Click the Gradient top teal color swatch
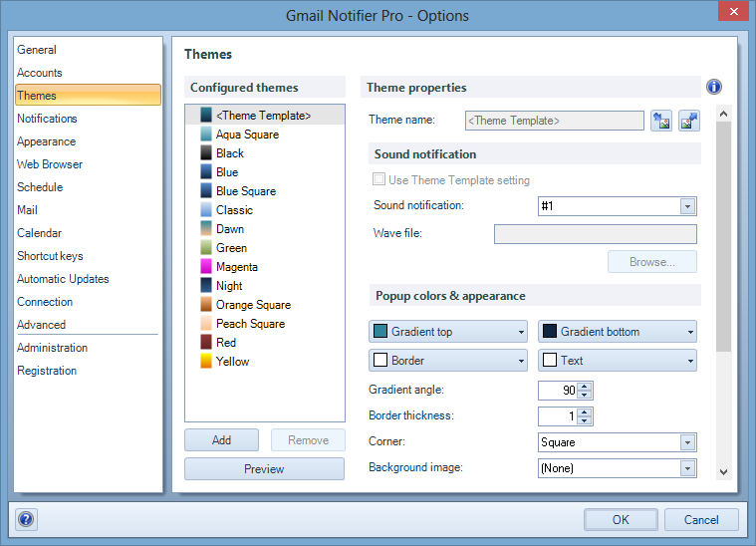This screenshot has height=546, width=756. coord(380,332)
